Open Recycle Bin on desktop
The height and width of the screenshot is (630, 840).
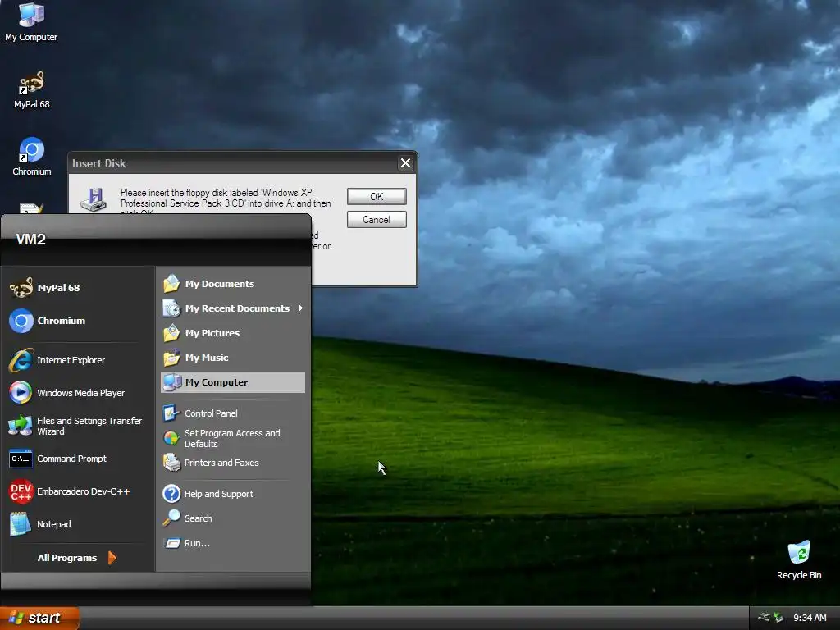(799, 560)
